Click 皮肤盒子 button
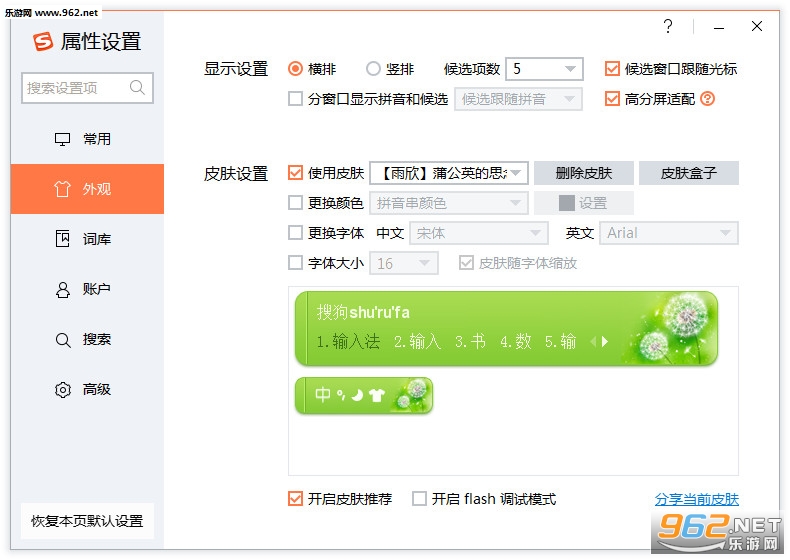This screenshot has height=560, width=790. coord(688,173)
